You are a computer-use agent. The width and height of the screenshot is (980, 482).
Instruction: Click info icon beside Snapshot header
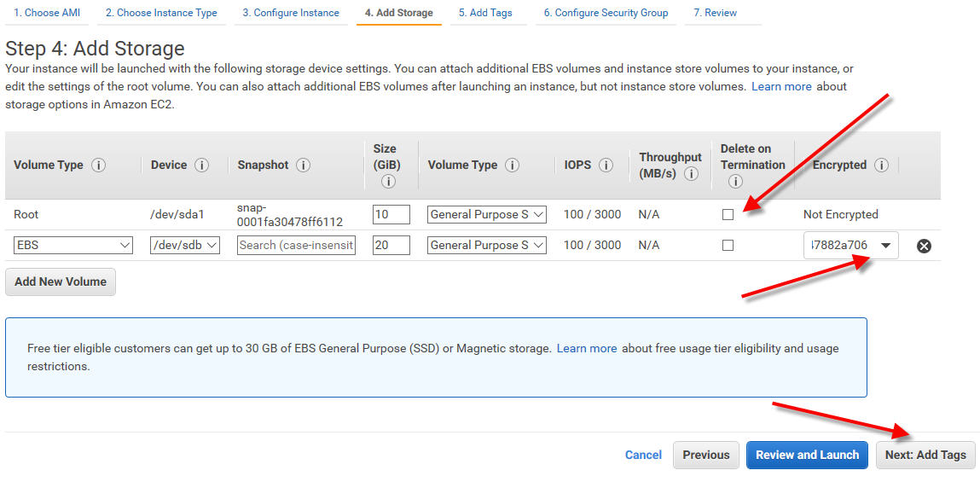pos(303,166)
